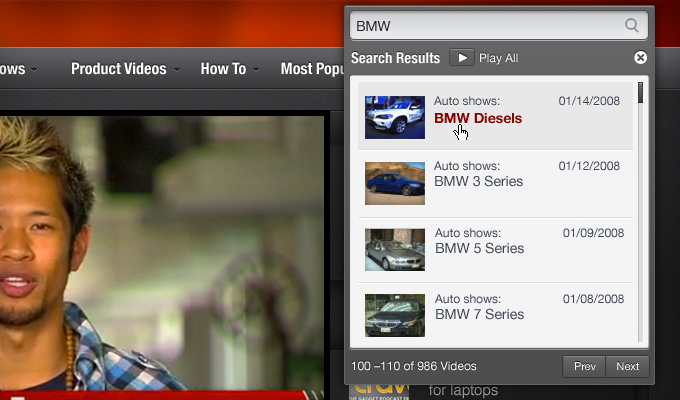Go to the next results page
This screenshot has width=680, height=400.
(x=628, y=367)
